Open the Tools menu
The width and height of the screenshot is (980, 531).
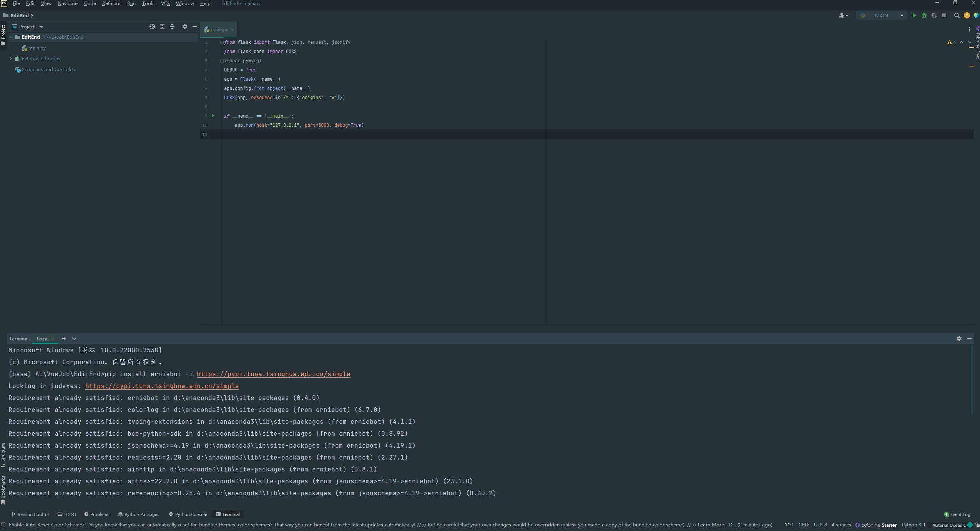point(148,3)
